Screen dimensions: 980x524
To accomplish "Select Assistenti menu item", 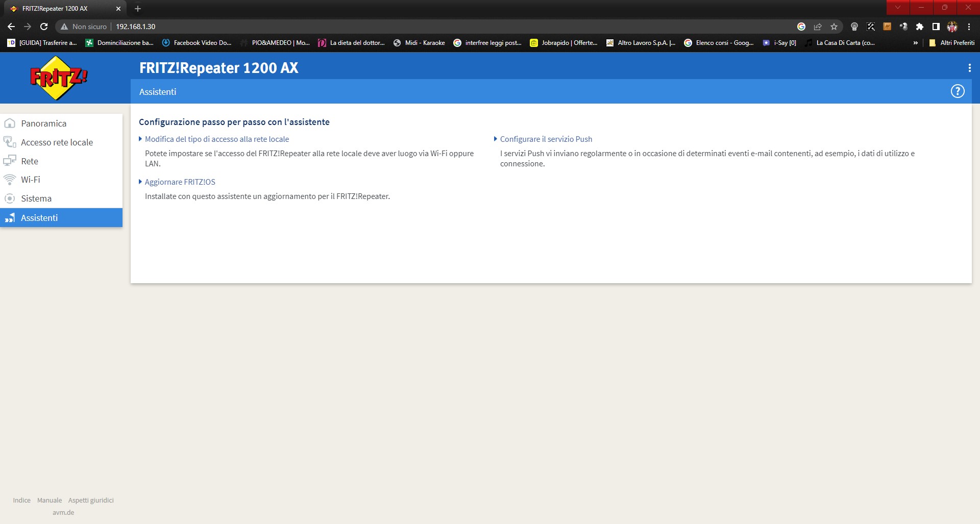I will (x=61, y=218).
